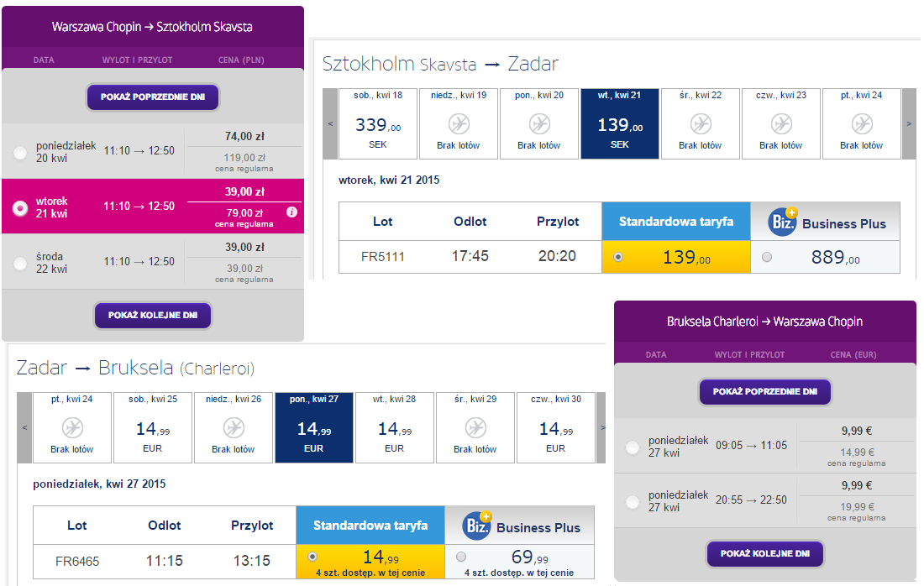This screenshot has width=924, height=586.
Task: Select the poniedziałek 20 kwi Warszawa flight radio
Action: click(x=20, y=153)
